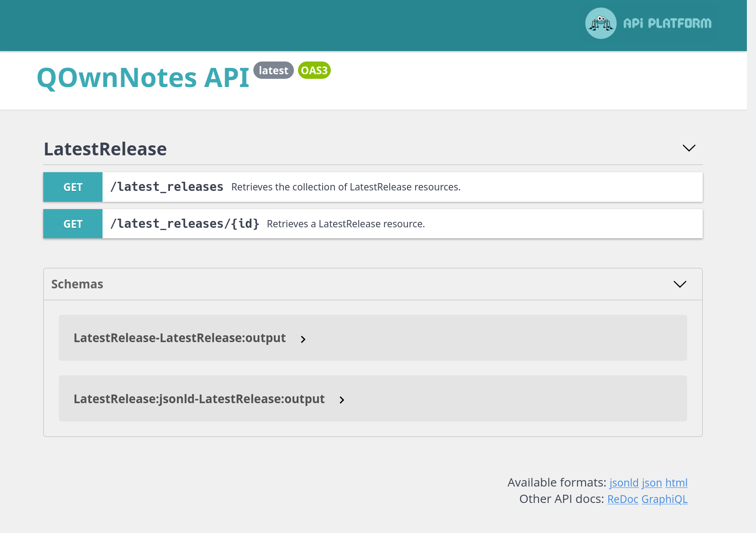Viewport: 756px width, 533px height.
Task: Open the GraphiQL API docs
Action: point(664,499)
